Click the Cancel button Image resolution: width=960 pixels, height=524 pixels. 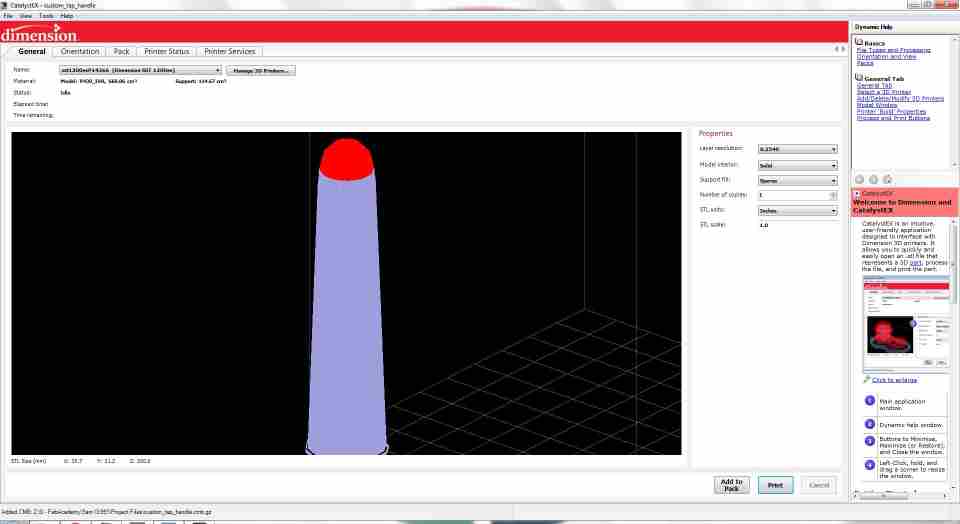pos(819,485)
